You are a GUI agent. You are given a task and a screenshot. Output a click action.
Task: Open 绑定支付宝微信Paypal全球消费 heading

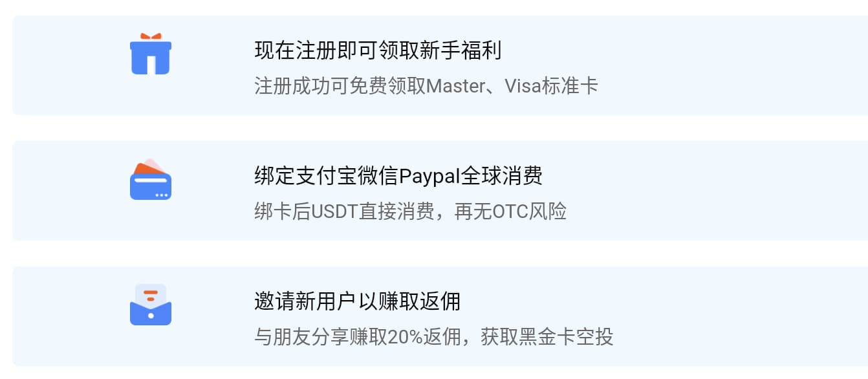coord(398,176)
